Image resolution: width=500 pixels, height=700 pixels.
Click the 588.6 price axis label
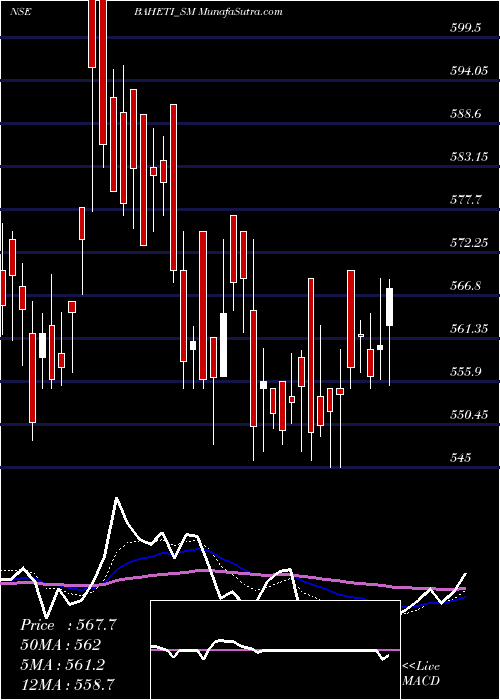[465, 113]
